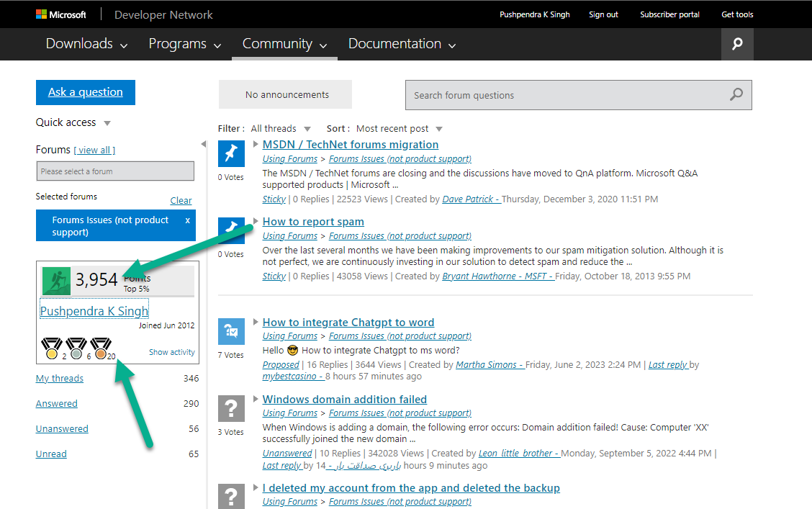Open My threads link
The width and height of the screenshot is (812, 509).
click(x=60, y=379)
